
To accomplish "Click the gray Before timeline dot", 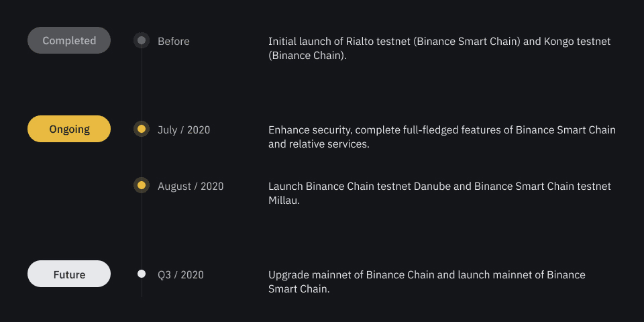I will click(142, 41).
